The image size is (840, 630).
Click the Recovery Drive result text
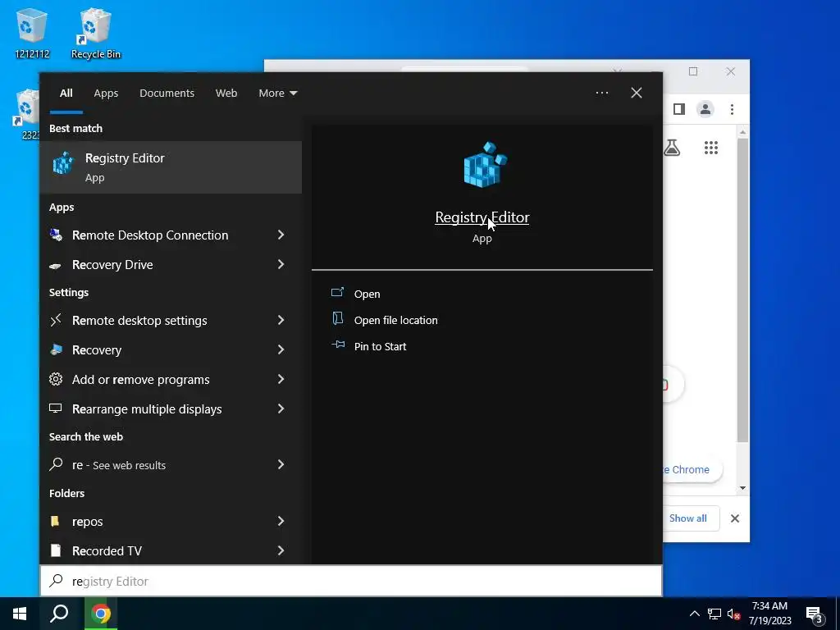coord(112,265)
